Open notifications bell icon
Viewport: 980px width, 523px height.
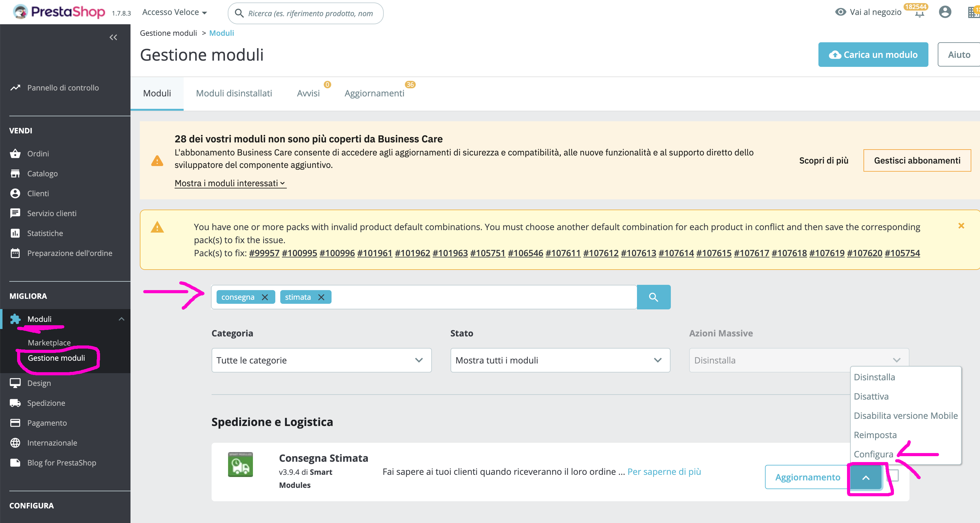click(x=919, y=14)
